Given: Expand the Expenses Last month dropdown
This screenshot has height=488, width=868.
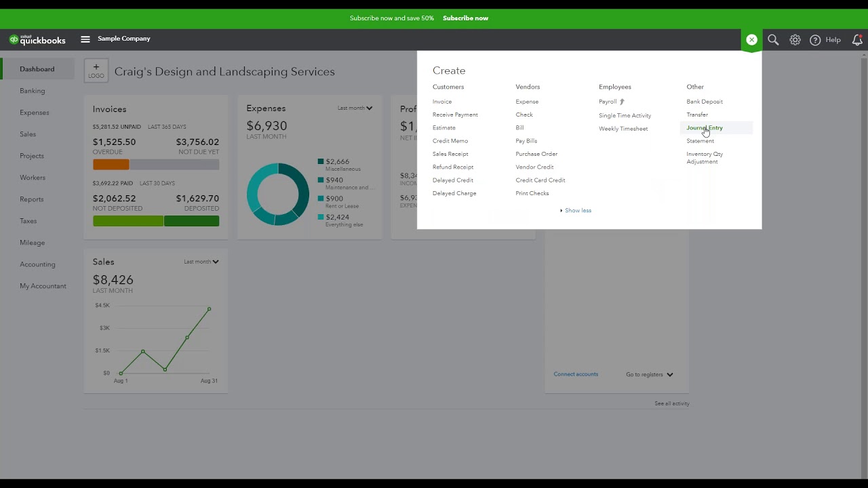Looking at the screenshot, I should pyautogui.click(x=355, y=108).
